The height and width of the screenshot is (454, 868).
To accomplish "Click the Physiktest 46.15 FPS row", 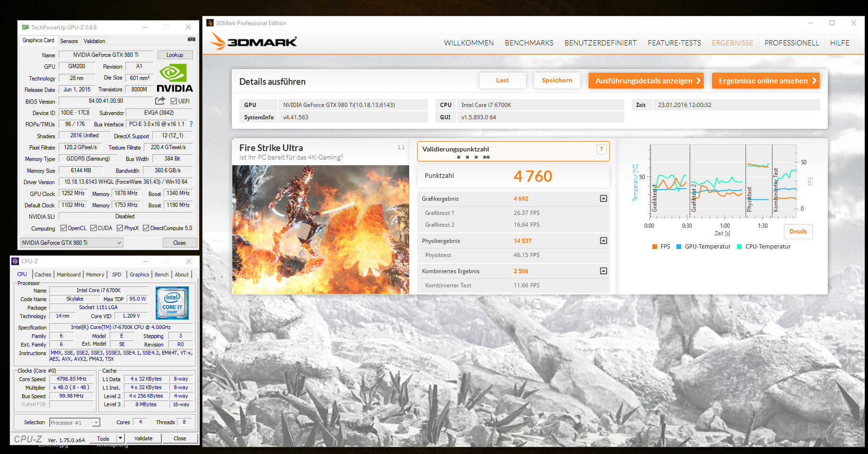I will (x=513, y=255).
